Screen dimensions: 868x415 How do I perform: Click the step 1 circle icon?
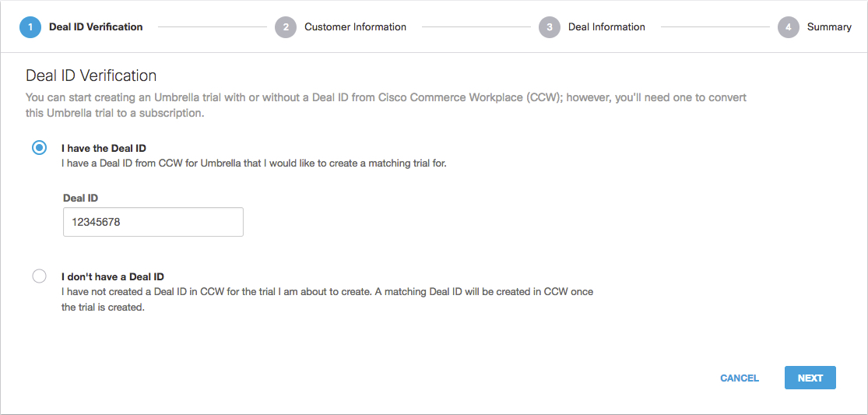pos(30,27)
